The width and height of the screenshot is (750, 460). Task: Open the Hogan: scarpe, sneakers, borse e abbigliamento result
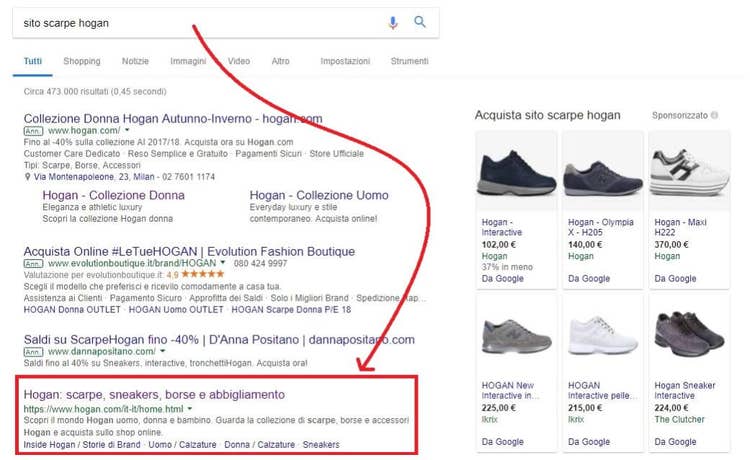(x=154, y=394)
